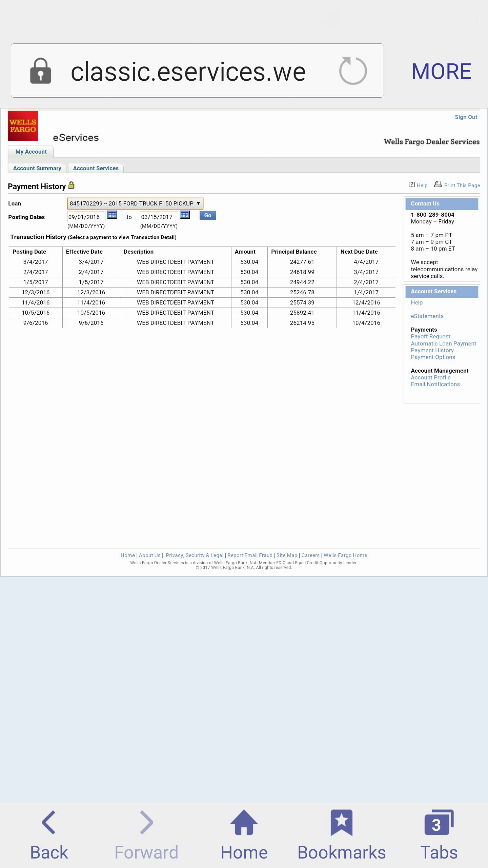Click the Wells Fargo logo
Viewport: 488px width, 868px height.
coord(23,126)
